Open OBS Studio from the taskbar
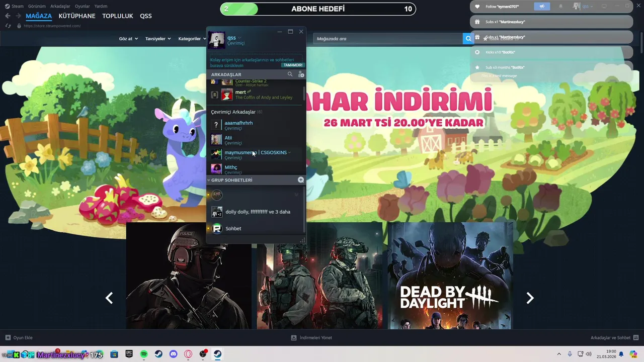The image size is (644, 362). click(203, 354)
